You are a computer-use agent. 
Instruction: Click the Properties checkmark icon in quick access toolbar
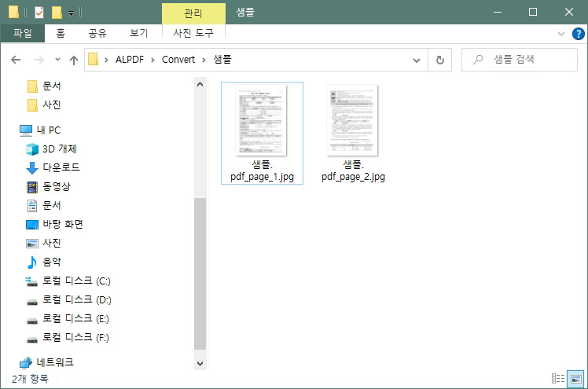coord(39,13)
